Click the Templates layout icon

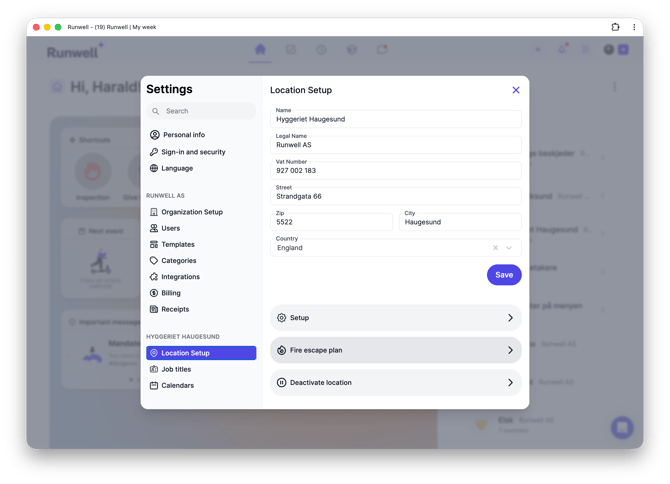pyautogui.click(x=154, y=244)
